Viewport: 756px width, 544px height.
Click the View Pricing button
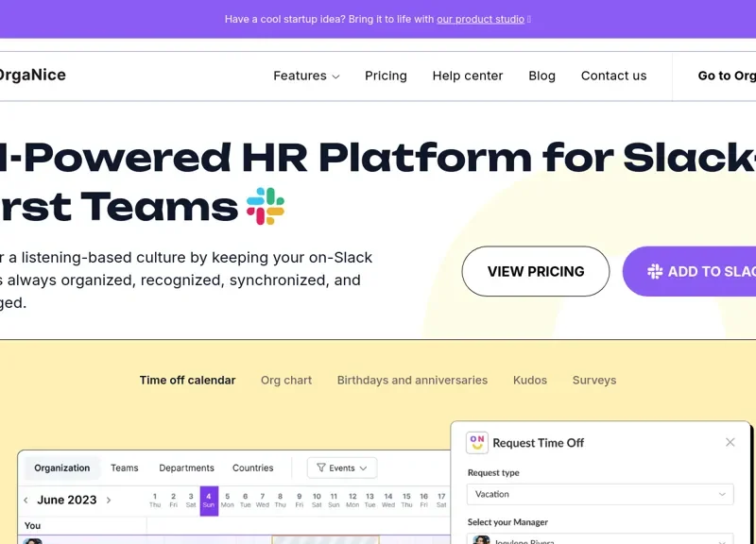536,272
